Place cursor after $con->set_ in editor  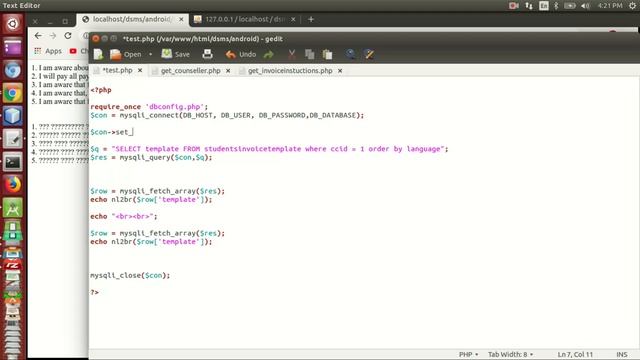coord(133,132)
